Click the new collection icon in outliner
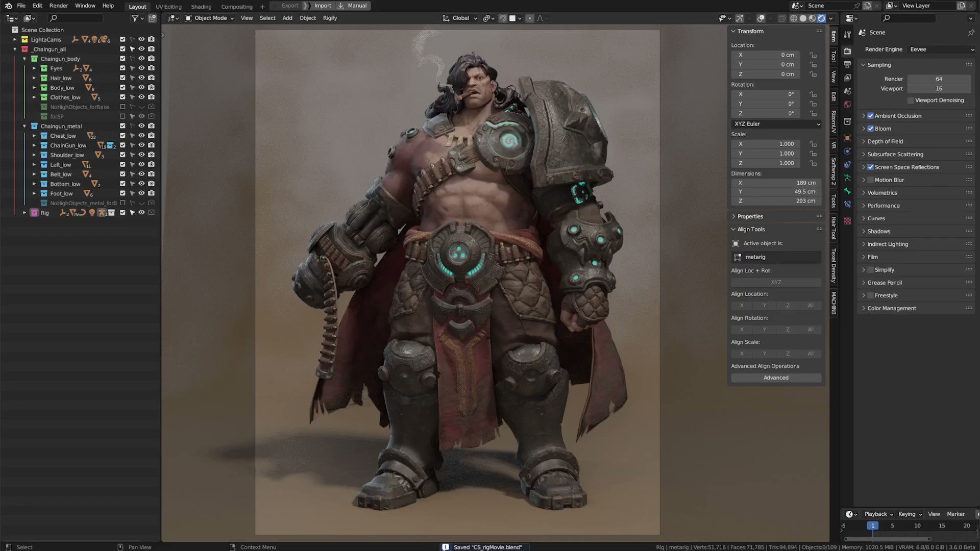This screenshot has width=980, height=551. point(152,18)
